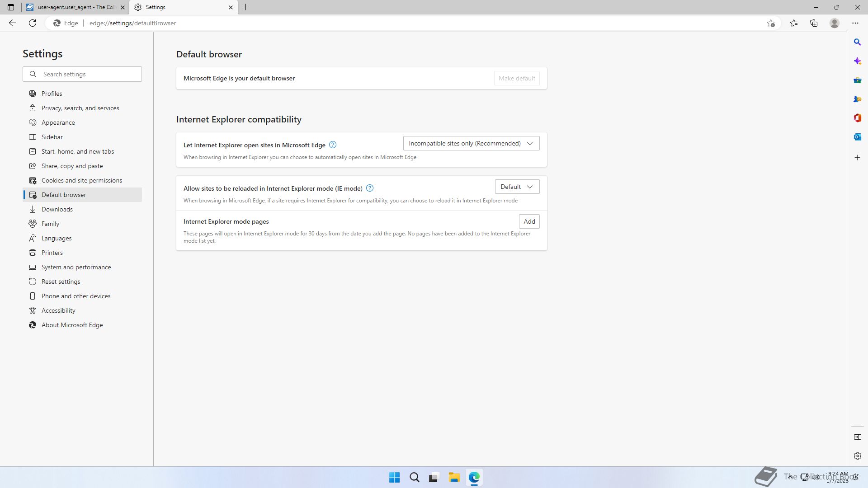Click the IE mode help question icon

369,188
